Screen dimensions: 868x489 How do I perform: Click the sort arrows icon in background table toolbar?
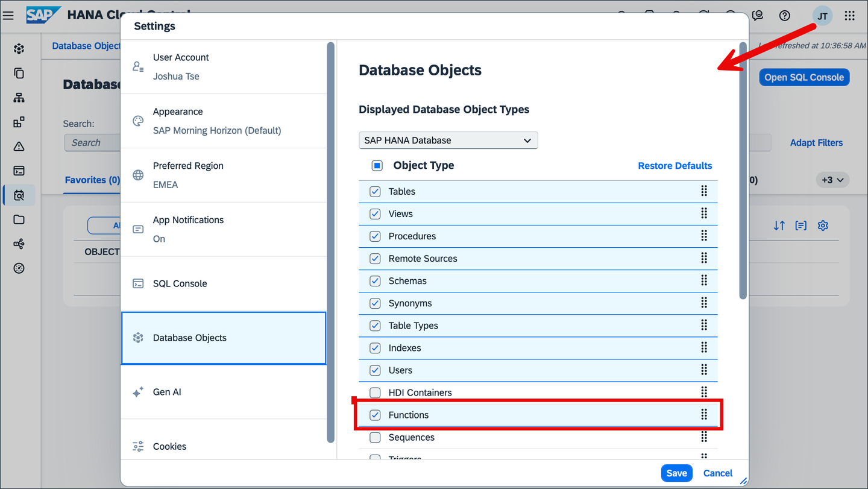click(x=779, y=226)
